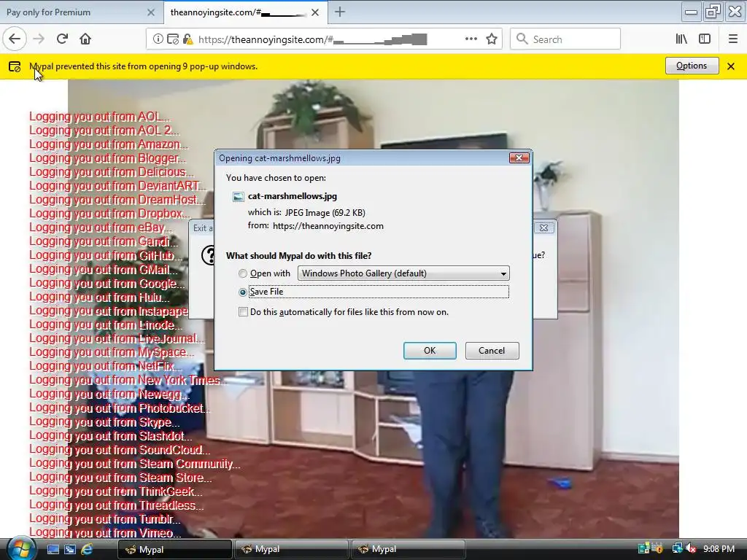Click the forward navigation arrow
747x560 pixels.
(39, 39)
